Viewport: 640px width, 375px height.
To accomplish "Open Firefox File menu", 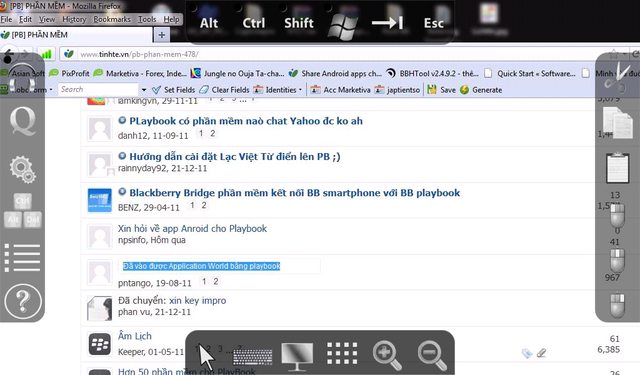I will [6, 19].
